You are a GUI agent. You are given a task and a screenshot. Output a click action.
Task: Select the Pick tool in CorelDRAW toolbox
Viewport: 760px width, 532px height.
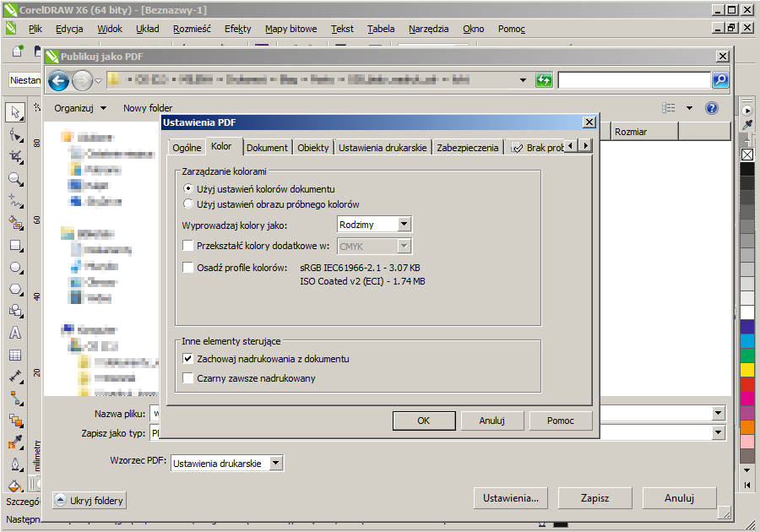click(x=15, y=112)
